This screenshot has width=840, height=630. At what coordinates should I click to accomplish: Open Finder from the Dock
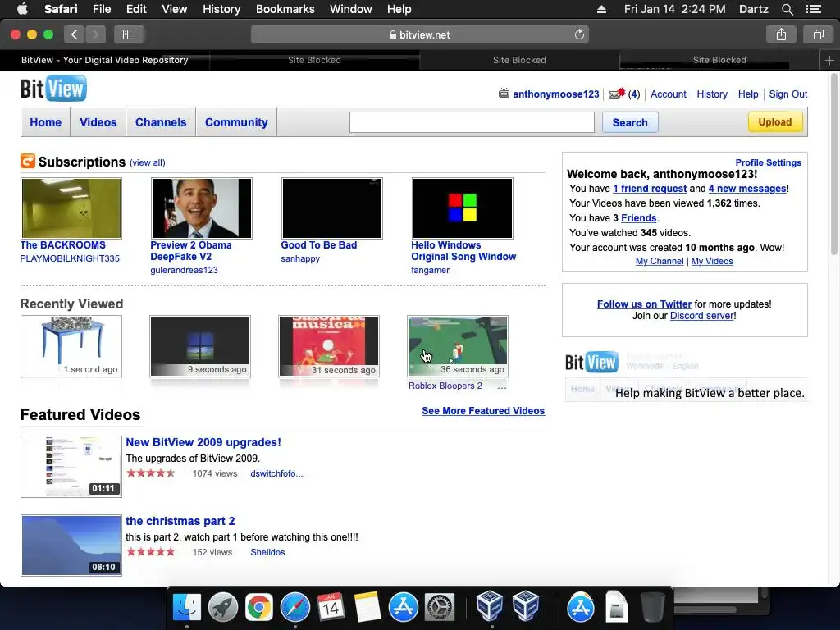[x=187, y=607]
